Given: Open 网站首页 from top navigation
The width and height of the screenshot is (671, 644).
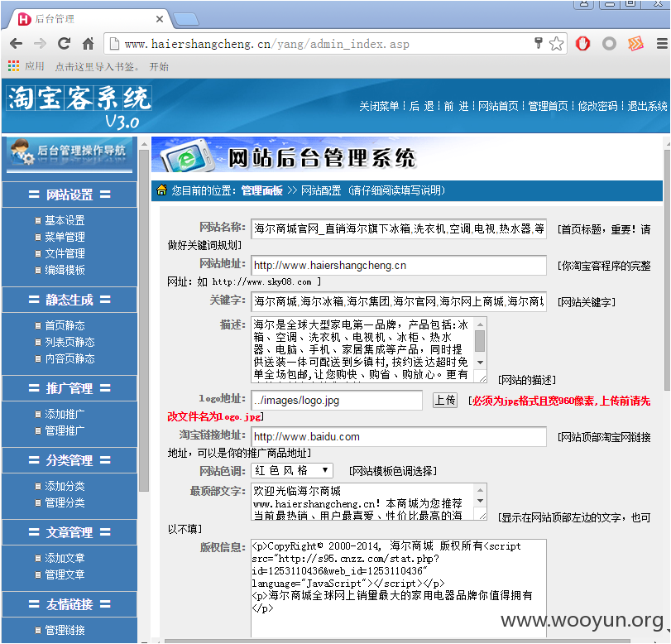Looking at the screenshot, I should click(498, 106).
